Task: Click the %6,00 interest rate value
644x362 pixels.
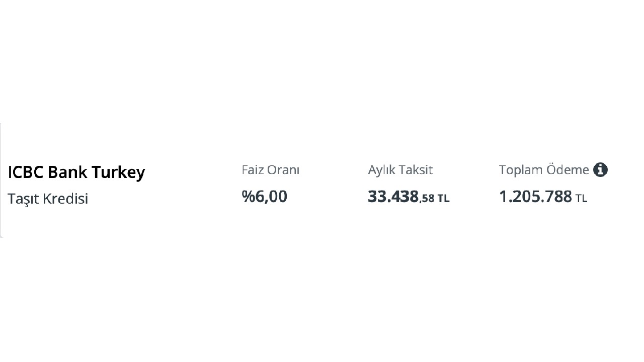Action: [x=265, y=196]
